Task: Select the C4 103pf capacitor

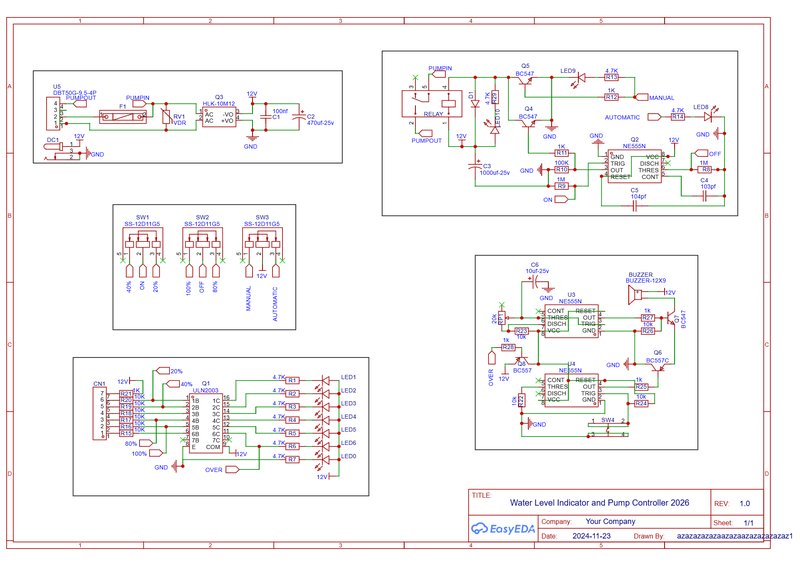Action: [x=704, y=196]
